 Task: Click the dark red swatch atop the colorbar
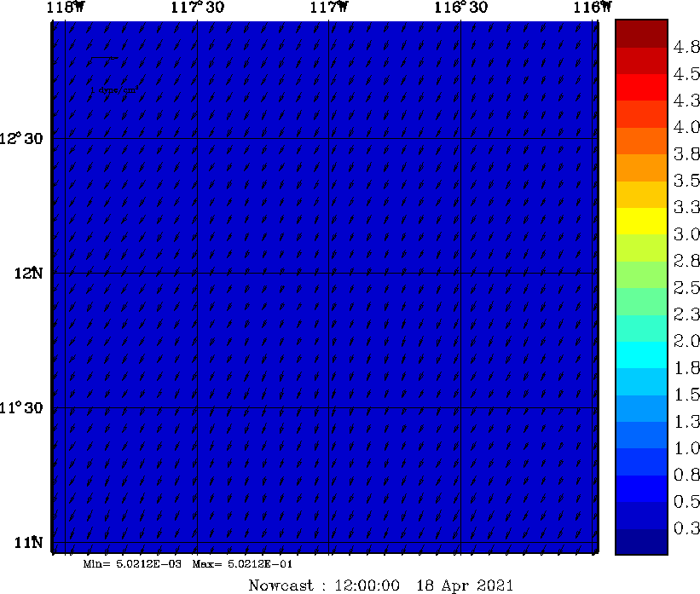pos(638,33)
